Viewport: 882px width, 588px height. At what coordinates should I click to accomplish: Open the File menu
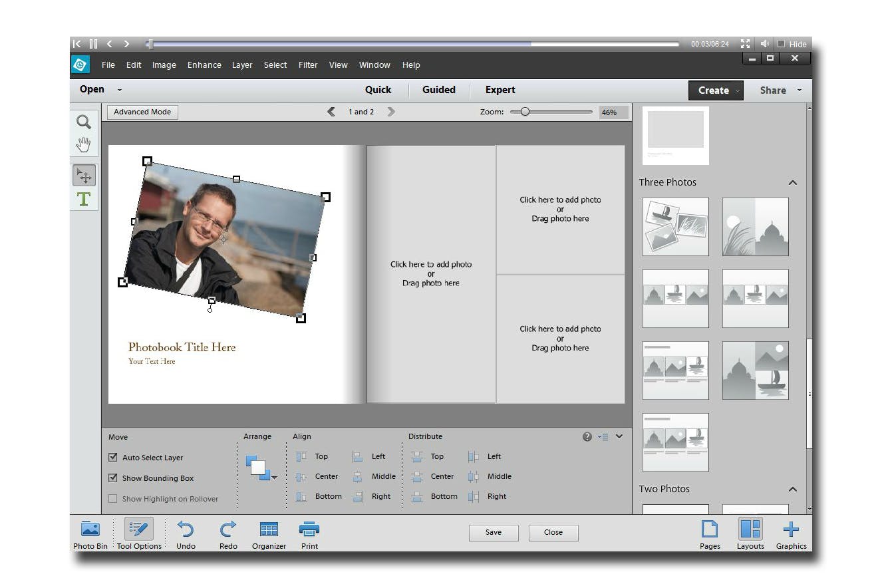(108, 65)
